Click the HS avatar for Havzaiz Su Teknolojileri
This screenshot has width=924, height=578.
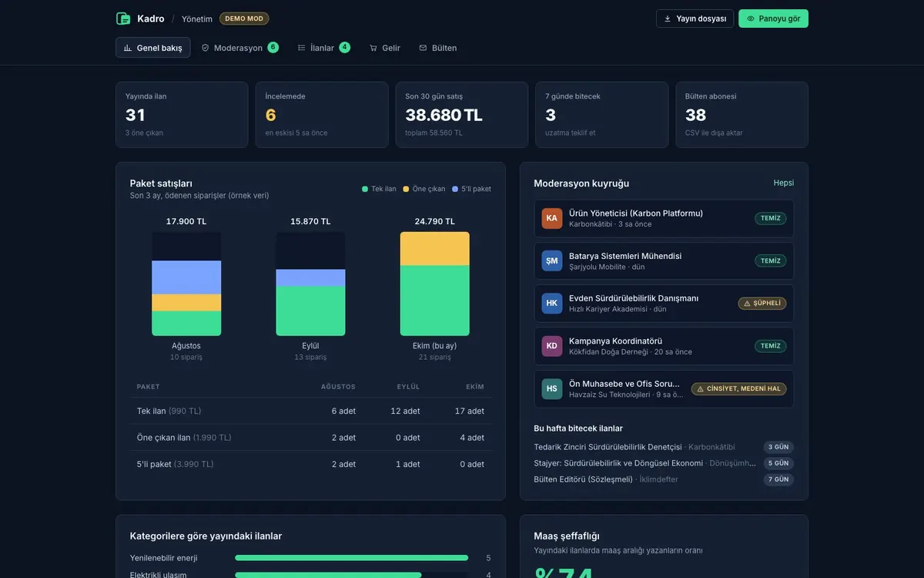point(552,388)
